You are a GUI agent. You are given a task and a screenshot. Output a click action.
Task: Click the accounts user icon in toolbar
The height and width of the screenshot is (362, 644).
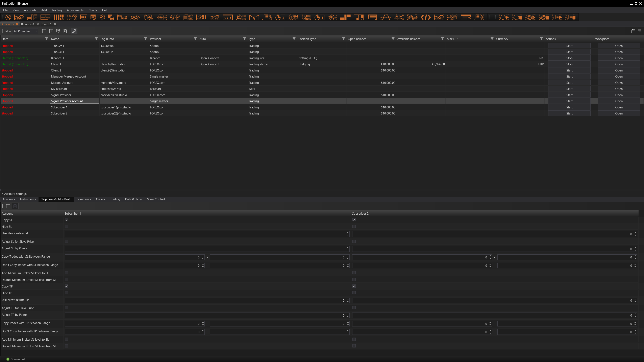pyautogui.click(x=8, y=17)
